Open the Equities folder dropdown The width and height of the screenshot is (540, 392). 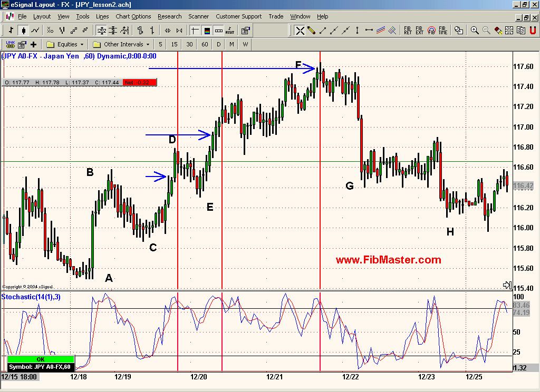[x=65, y=44]
